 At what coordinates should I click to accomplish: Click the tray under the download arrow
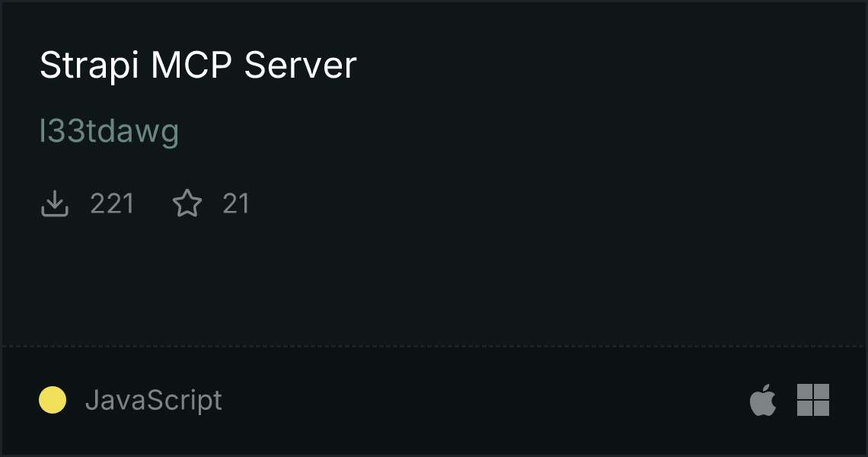pos(55,213)
